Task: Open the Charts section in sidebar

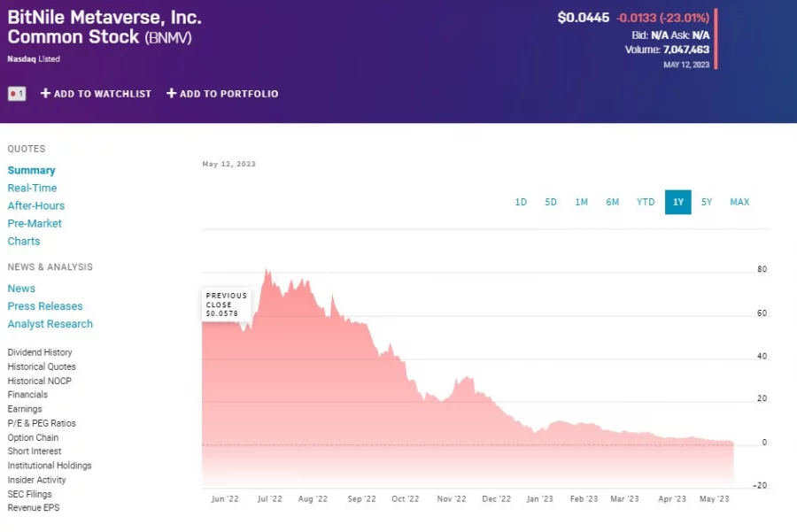Action: (x=24, y=241)
